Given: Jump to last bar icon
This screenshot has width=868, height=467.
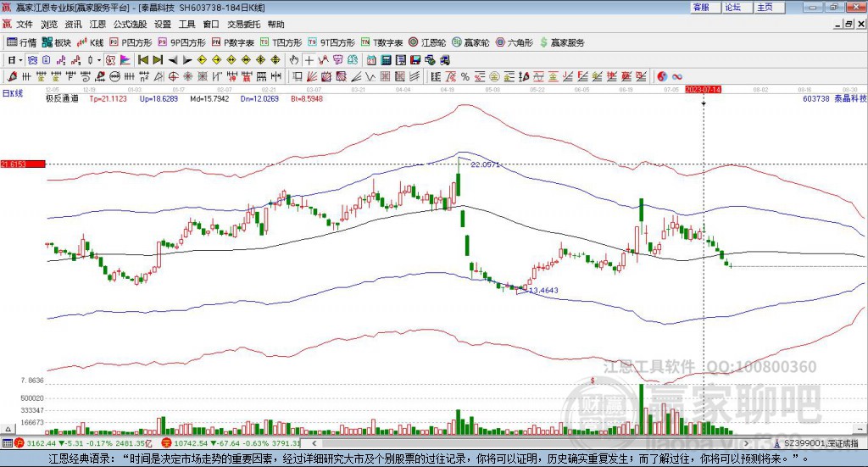Looking at the screenshot, I should coord(158,60).
